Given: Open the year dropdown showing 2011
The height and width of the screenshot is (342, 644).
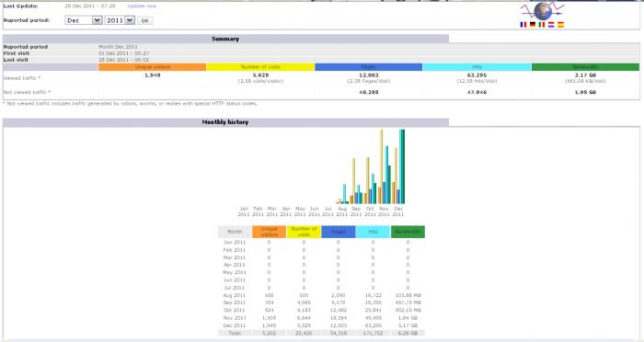Looking at the screenshot, I should point(120,20).
